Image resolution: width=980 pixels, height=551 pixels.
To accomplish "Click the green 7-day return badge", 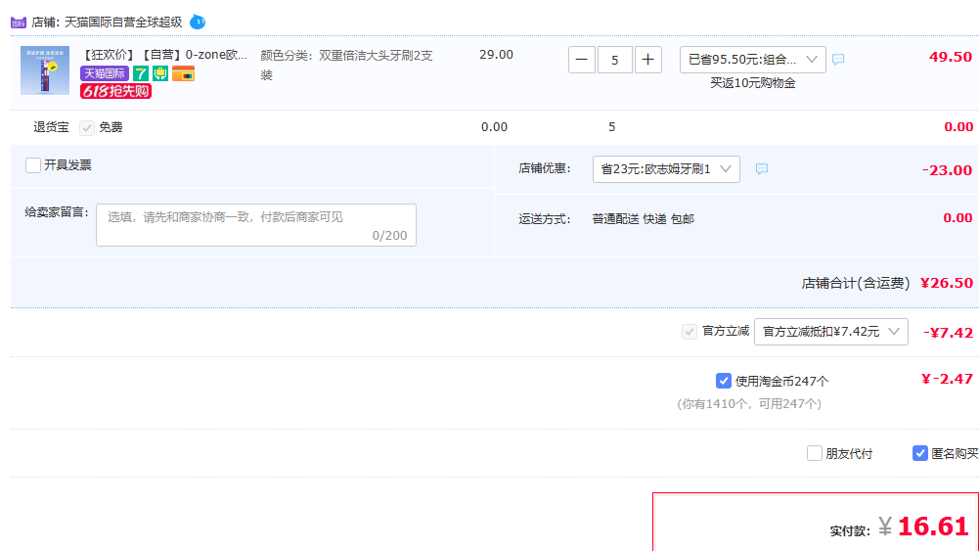I will [x=141, y=73].
